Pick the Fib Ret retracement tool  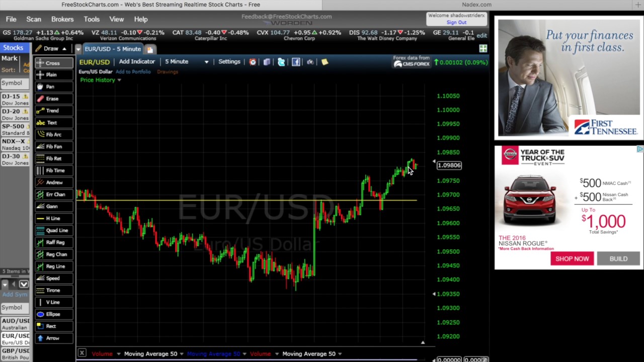click(x=54, y=158)
